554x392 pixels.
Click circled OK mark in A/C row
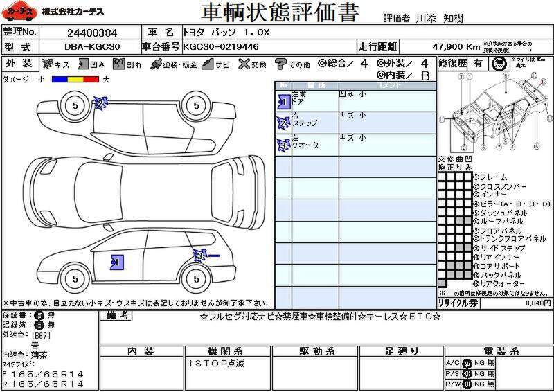click(467, 363)
